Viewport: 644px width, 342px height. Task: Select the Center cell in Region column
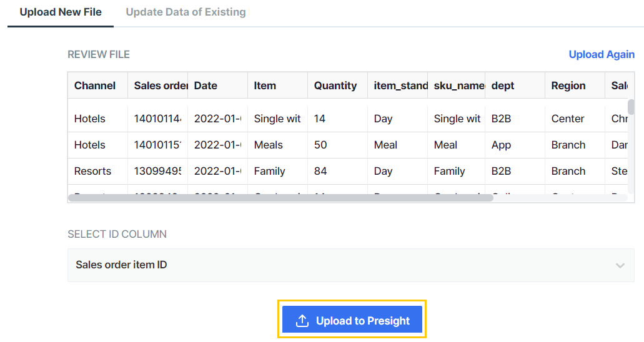[x=568, y=119]
